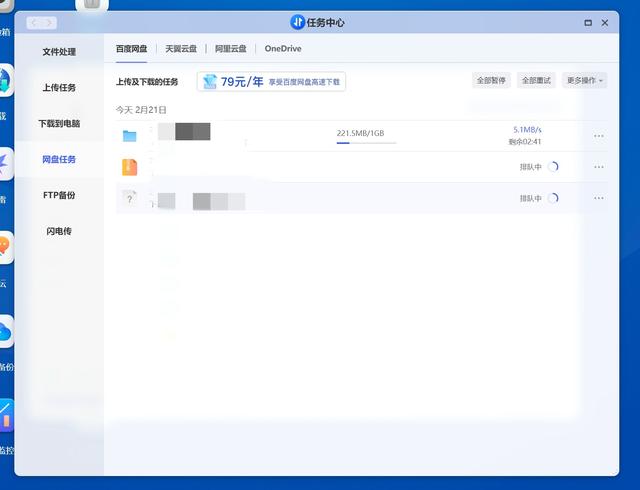Open more options for the unknown file task

(x=599, y=198)
